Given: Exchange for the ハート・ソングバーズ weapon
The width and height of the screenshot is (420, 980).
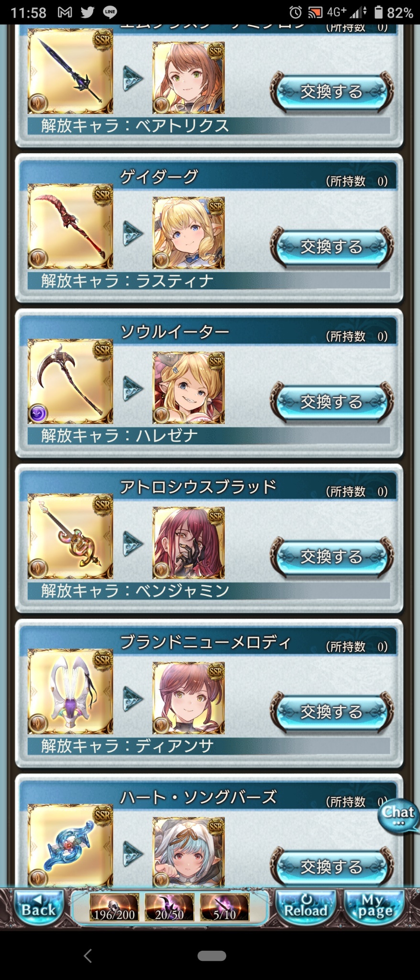Looking at the screenshot, I should tap(332, 866).
